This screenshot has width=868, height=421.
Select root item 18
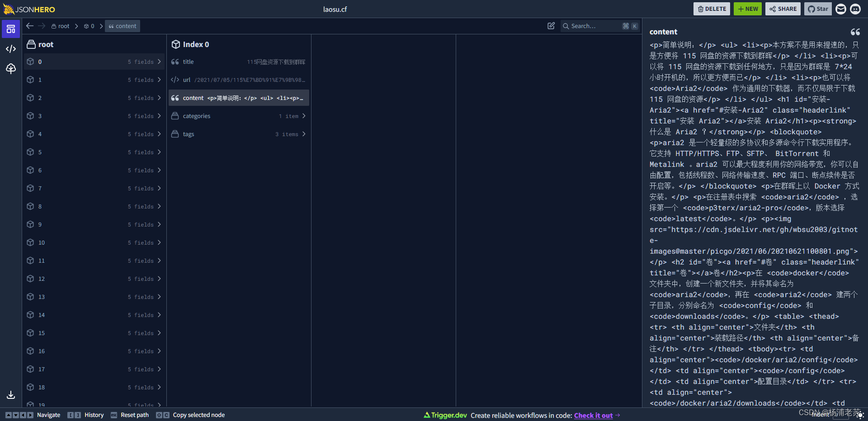pyautogui.click(x=94, y=387)
